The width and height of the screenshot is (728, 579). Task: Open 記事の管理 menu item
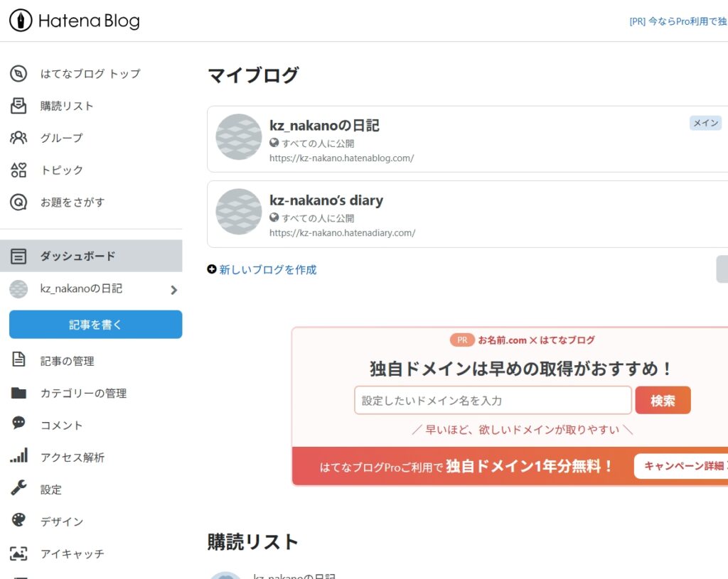coord(67,361)
